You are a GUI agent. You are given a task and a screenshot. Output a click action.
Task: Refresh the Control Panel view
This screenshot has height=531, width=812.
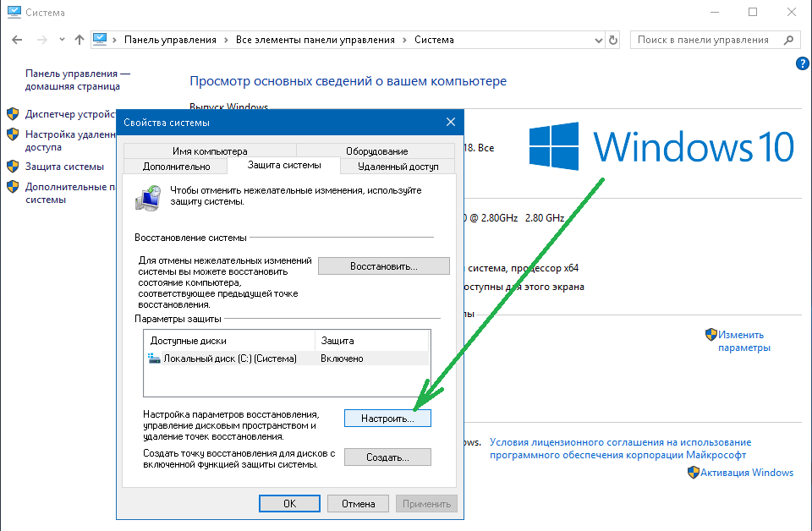coord(613,40)
